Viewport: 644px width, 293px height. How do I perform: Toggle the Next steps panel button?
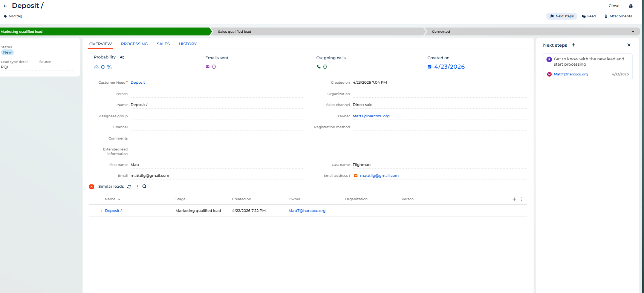point(561,16)
